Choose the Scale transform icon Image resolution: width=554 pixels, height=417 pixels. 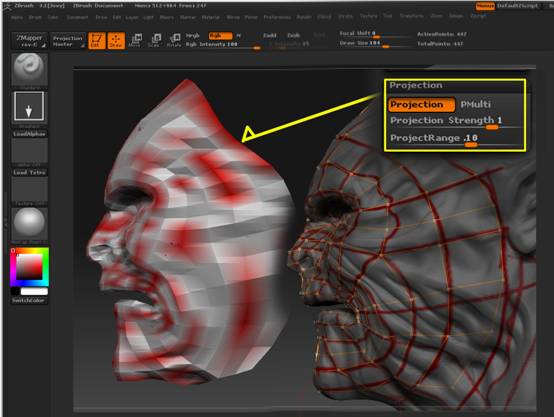(154, 40)
